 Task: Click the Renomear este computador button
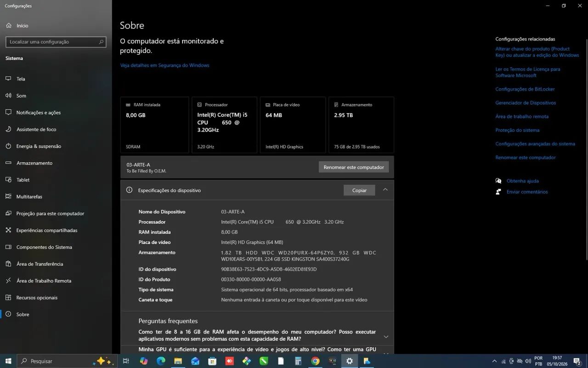click(x=354, y=167)
